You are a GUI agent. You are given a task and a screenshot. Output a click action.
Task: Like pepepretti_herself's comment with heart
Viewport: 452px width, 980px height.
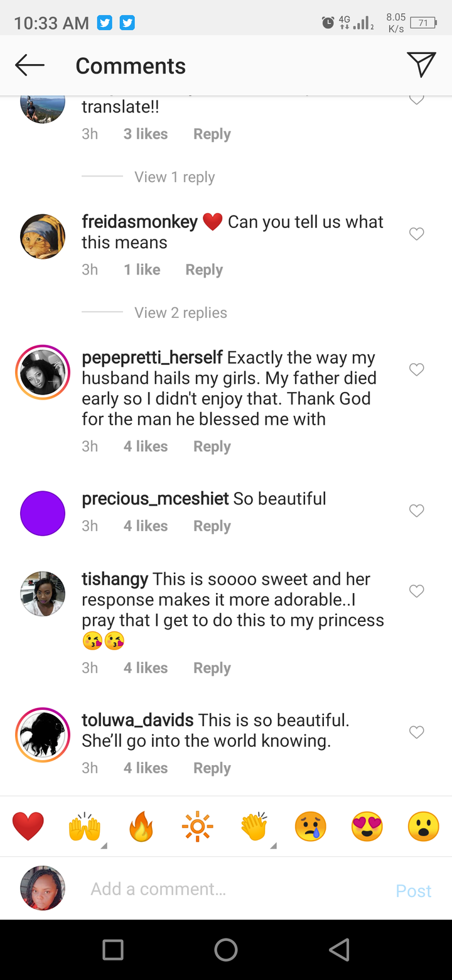pos(417,369)
